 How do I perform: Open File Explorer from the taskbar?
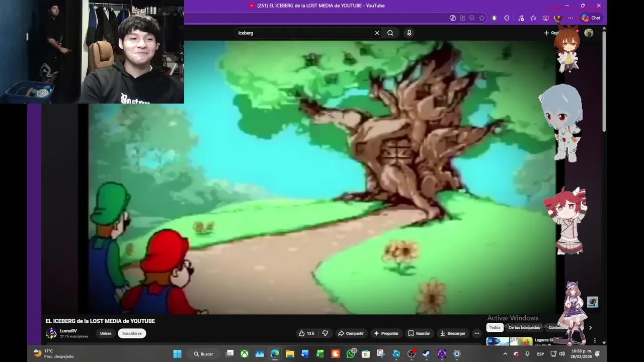[x=290, y=354]
